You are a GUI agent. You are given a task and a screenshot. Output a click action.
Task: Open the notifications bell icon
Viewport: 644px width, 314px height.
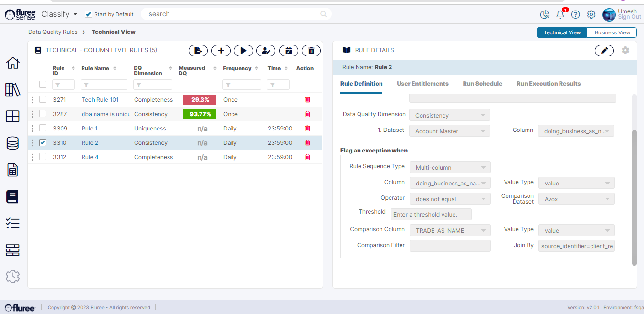[560, 14]
